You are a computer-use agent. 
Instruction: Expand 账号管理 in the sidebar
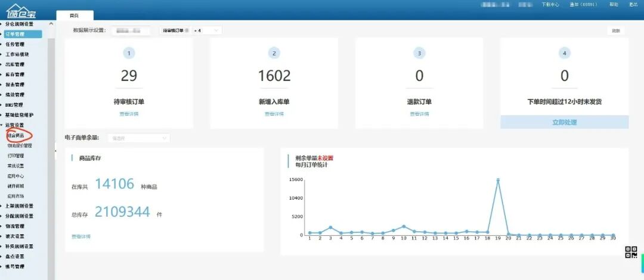tap(15, 267)
